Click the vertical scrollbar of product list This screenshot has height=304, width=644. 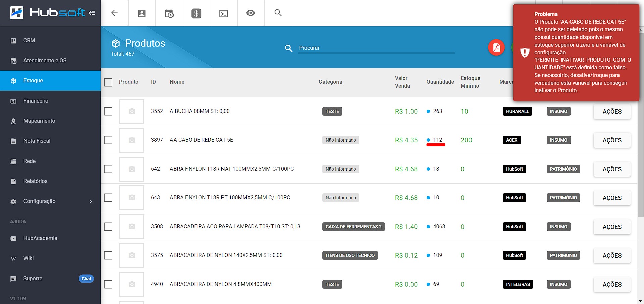(x=641, y=124)
